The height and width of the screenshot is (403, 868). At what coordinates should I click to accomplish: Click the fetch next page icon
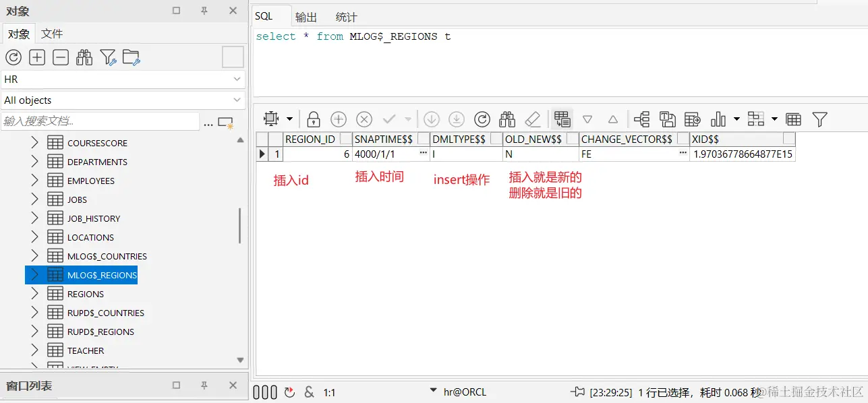click(432, 119)
